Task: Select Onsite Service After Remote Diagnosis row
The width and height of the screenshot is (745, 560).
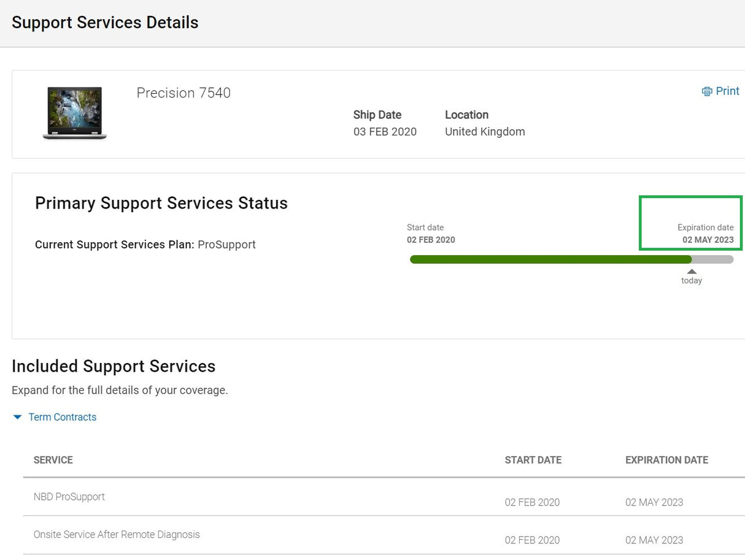Action: [x=117, y=535]
